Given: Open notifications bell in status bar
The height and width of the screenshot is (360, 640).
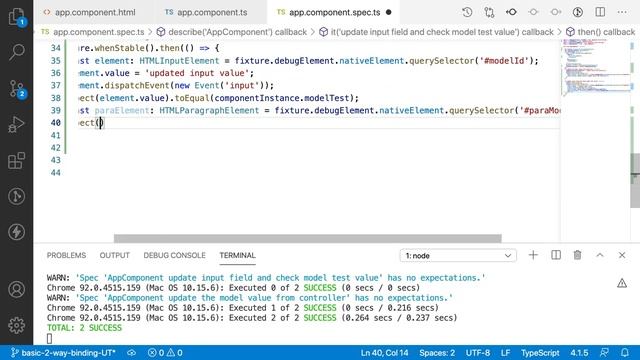Looking at the screenshot, I should [x=625, y=353].
